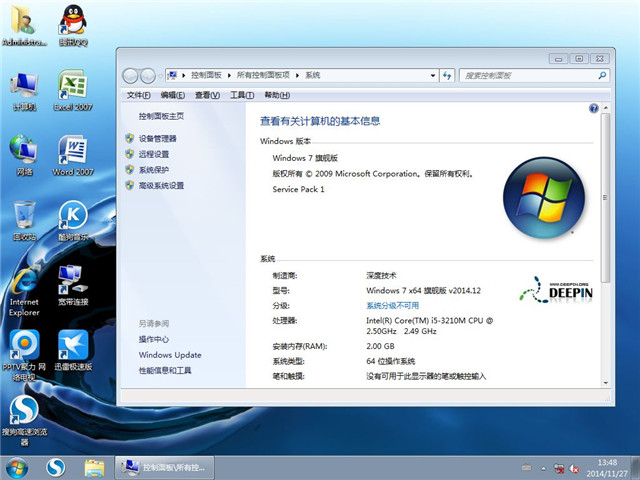The height and width of the screenshot is (480, 640).
Task: Open Word 2007 desktop shortcut
Action: tap(73, 156)
